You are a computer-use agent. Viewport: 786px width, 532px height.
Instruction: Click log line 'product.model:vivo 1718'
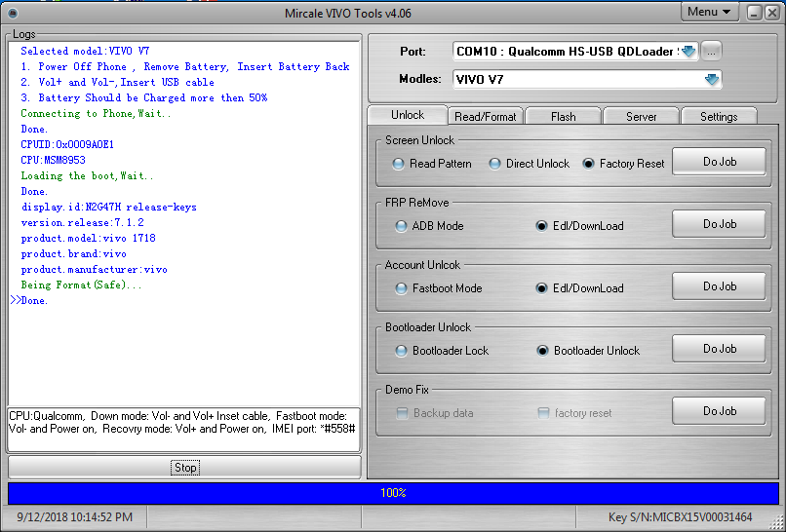[x=88, y=238]
